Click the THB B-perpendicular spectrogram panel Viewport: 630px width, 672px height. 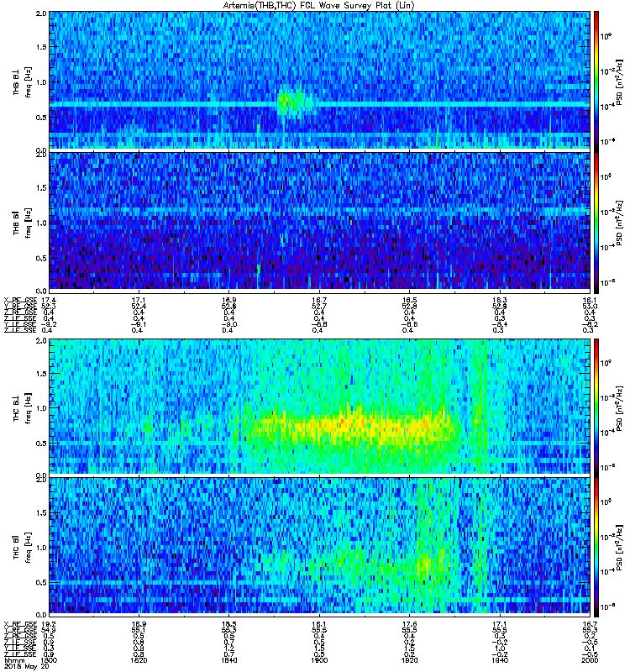coord(320,80)
